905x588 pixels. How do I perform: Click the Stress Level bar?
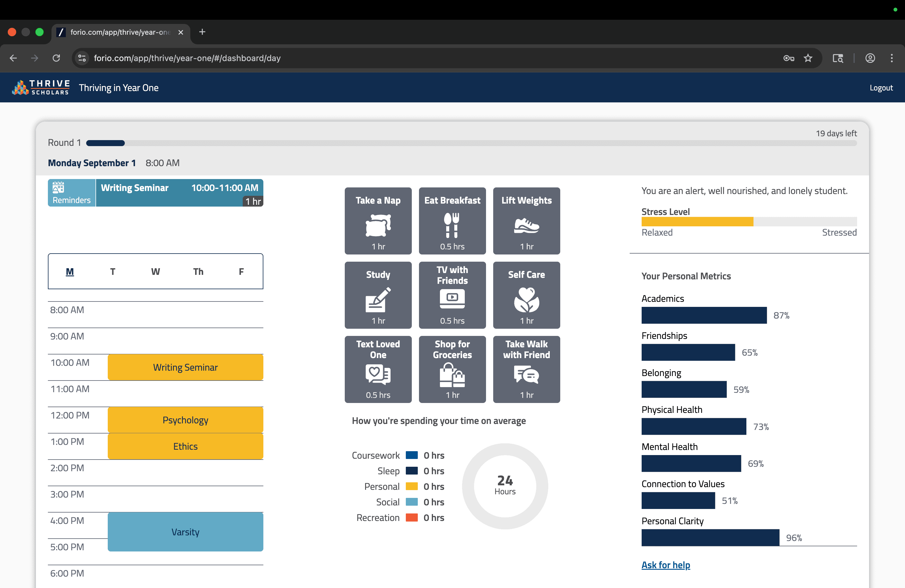748,222
